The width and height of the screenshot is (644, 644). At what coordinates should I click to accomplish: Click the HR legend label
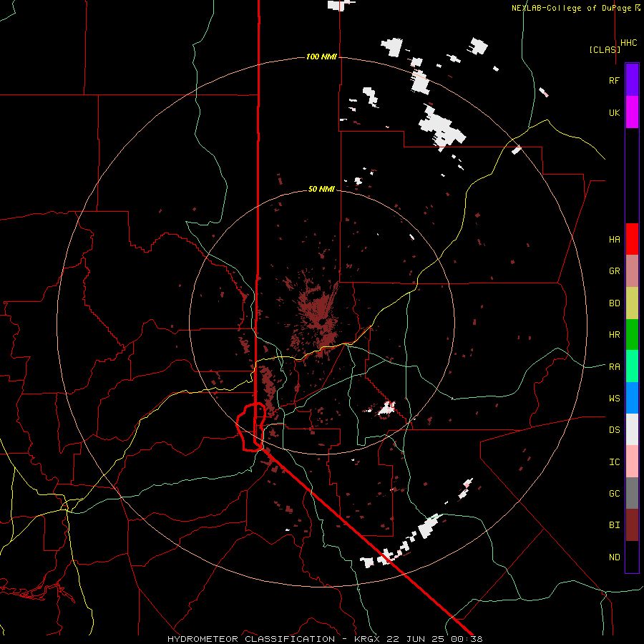[x=614, y=335]
